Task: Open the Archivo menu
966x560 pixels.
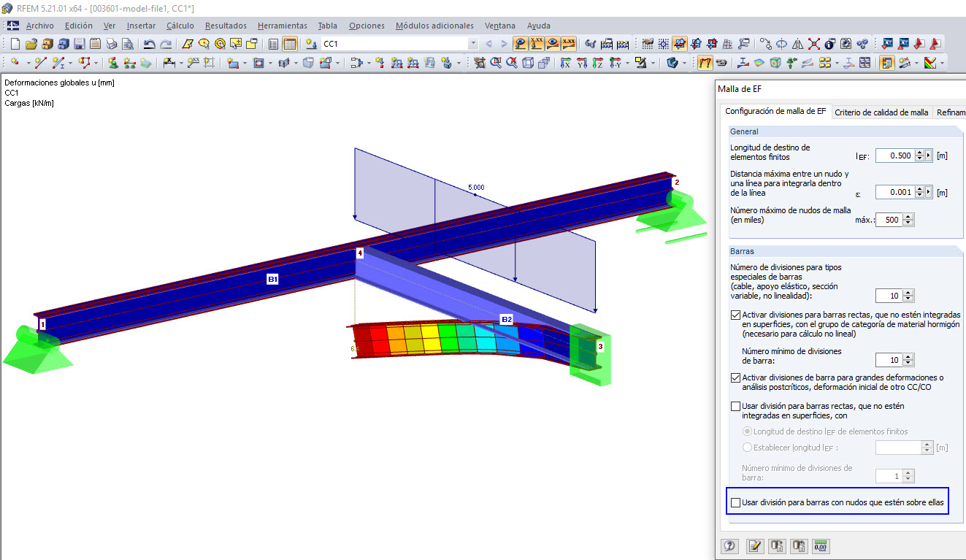Action: pos(39,26)
